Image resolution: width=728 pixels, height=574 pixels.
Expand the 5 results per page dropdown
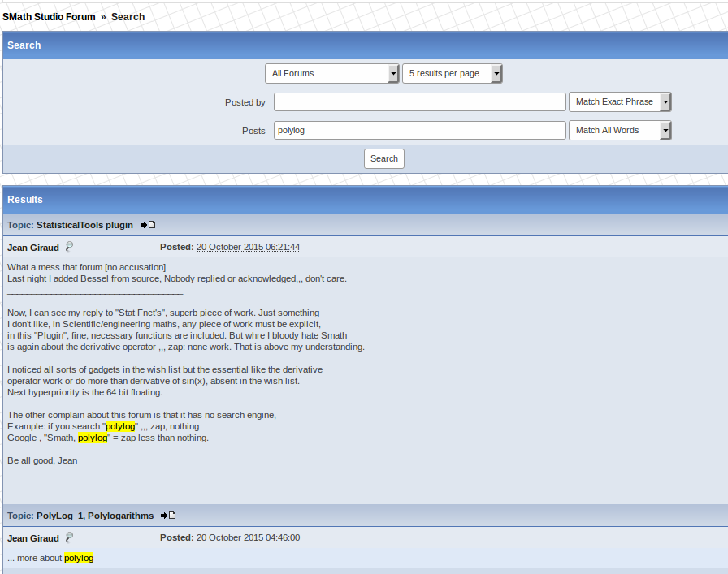[452, 73]
